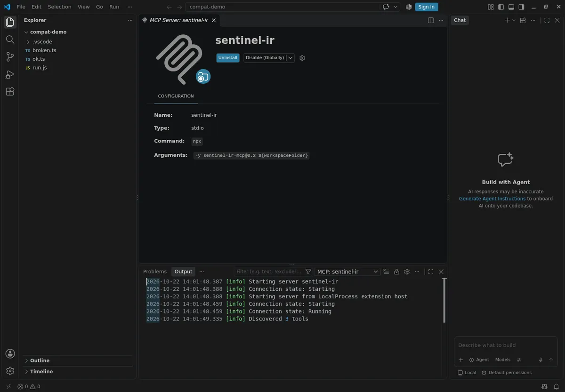Image resolution: width=565 pixels, height=392 pixels.
Task: Click the remote window status bar icon
Action: 8,386
